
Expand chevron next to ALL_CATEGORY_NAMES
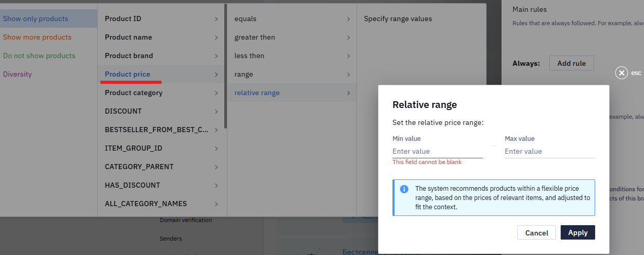tap(217, 204)
